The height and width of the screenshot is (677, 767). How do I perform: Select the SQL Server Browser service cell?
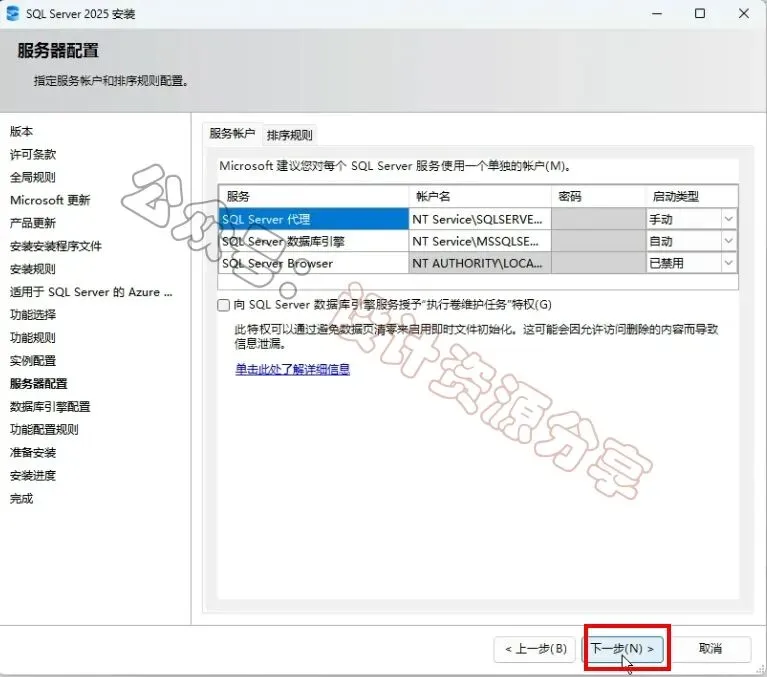pyautogui.click(x=313, y=263)
